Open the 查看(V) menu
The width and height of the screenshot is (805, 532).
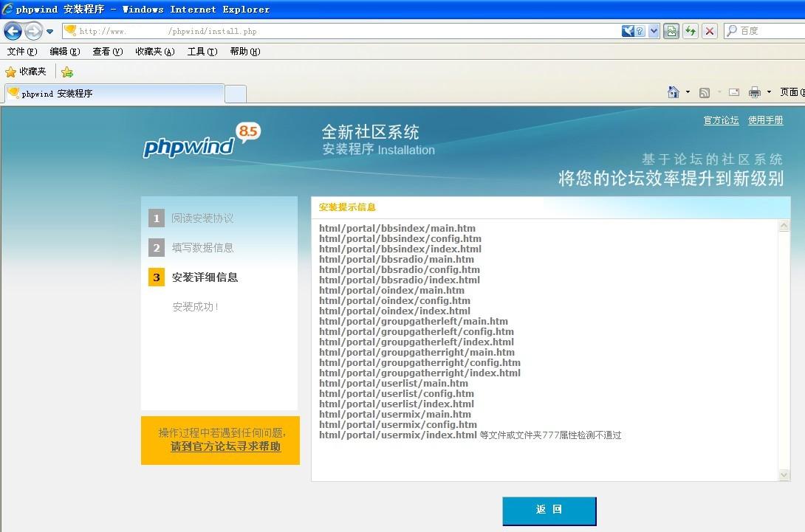coord(107,52)
